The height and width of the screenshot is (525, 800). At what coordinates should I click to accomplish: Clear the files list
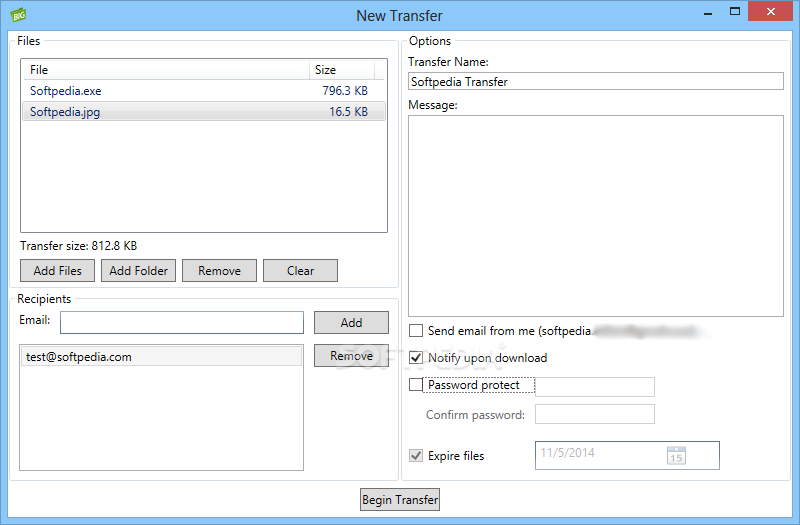point(300,270)
